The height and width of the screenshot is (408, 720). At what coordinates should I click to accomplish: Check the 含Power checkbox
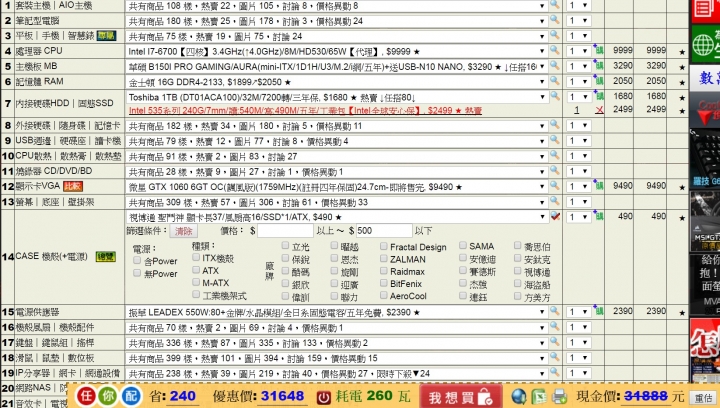137,260
